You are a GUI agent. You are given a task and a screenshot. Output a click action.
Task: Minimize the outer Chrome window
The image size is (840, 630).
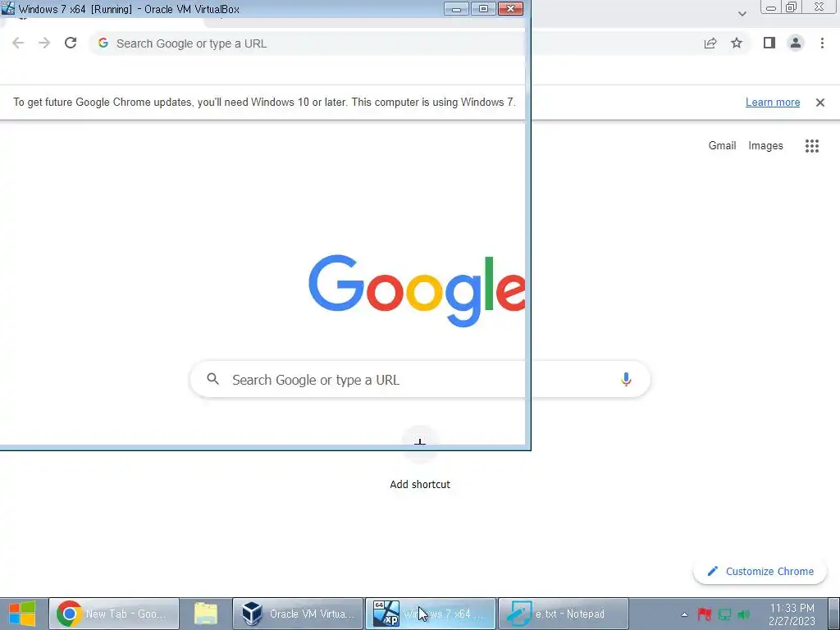(771, 7)
